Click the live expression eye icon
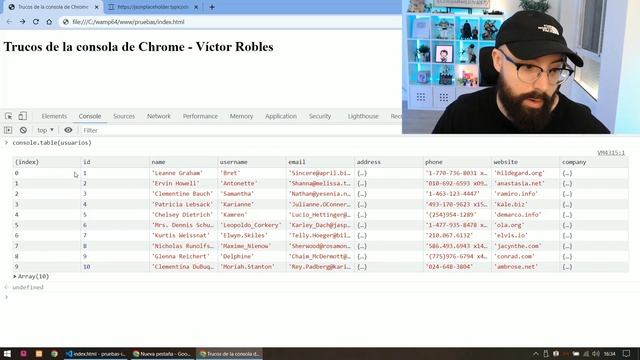640x360 pixels. [68, 130]
